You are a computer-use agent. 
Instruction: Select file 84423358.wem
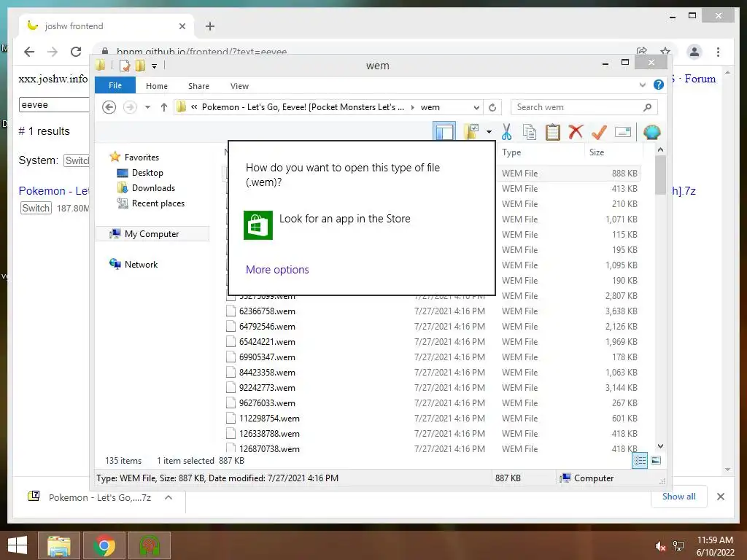pyautogui.click(x=267, y=372)
